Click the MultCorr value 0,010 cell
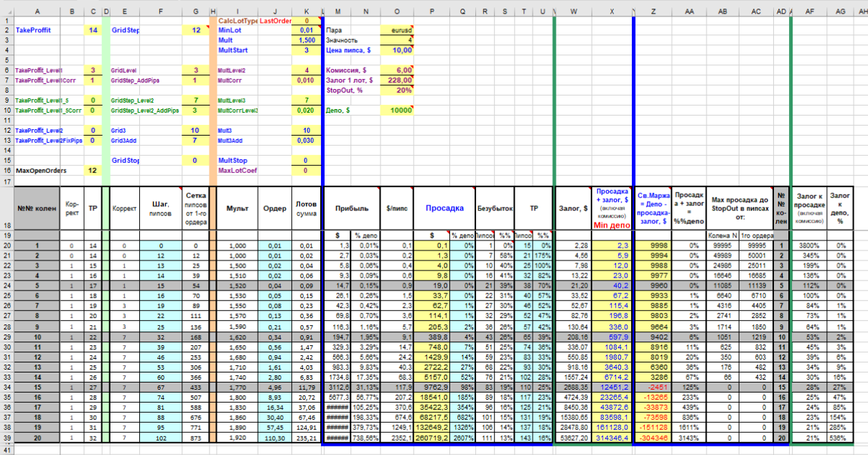868x455 pixels. [307, 80]
